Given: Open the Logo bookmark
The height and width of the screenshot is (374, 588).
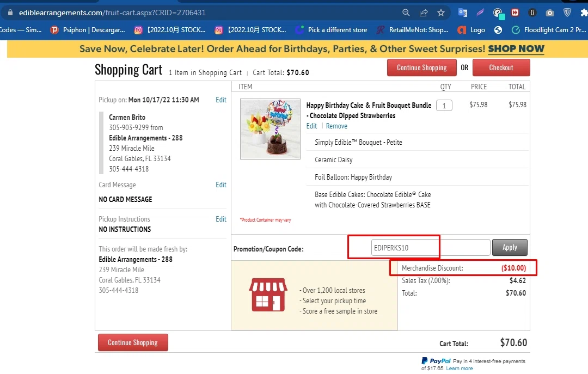Looking at the screenshot, I should click(x=471, y=30).
